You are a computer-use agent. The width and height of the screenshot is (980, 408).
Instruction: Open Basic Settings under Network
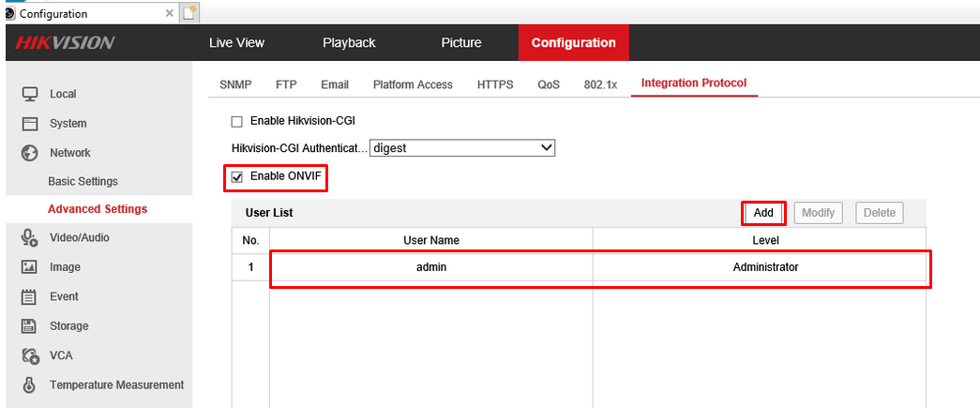coord(83,181)
